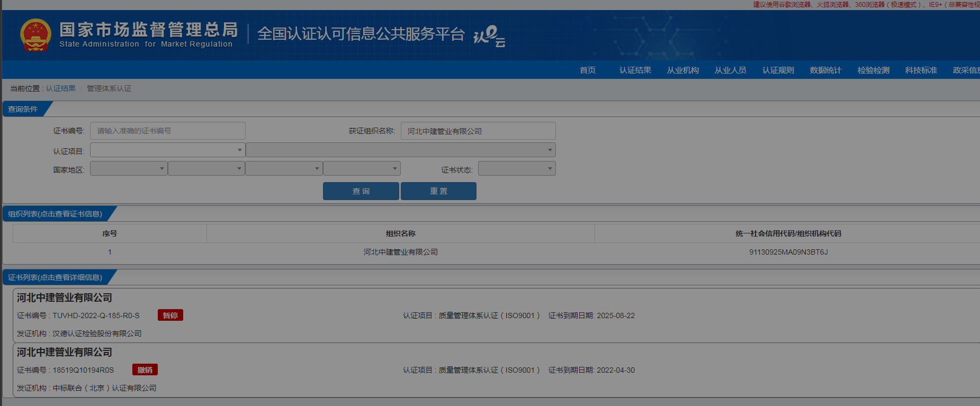Select the 证书列表 section tab
The height and width of the screenshot is (406, 980).
(56, 277)
